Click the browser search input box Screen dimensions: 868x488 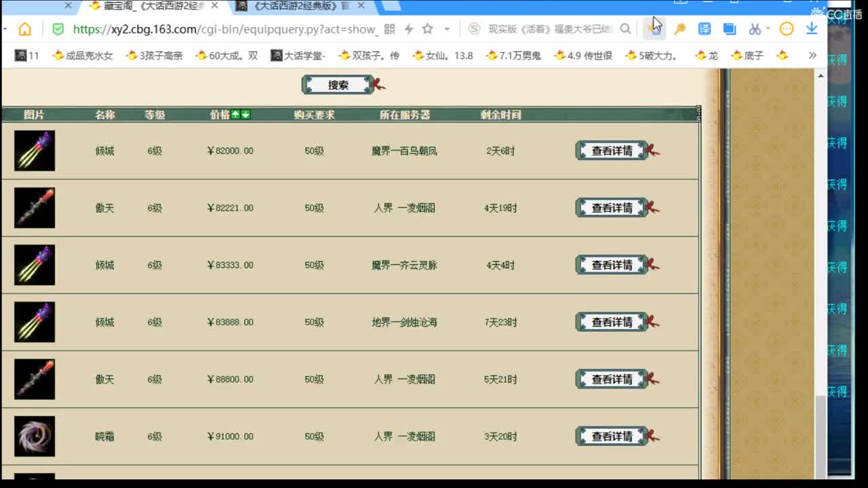[x=549, y=29]
